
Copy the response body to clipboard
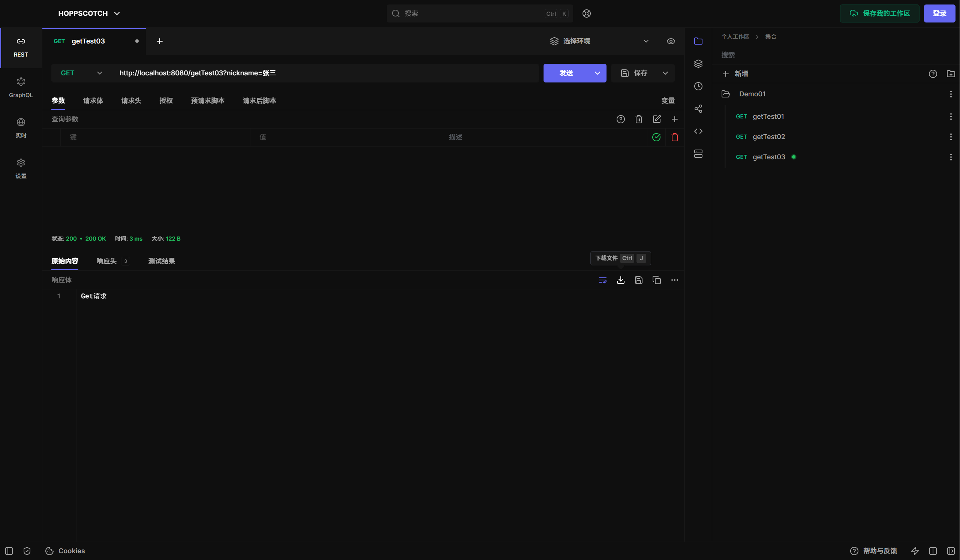coord(656,280)
